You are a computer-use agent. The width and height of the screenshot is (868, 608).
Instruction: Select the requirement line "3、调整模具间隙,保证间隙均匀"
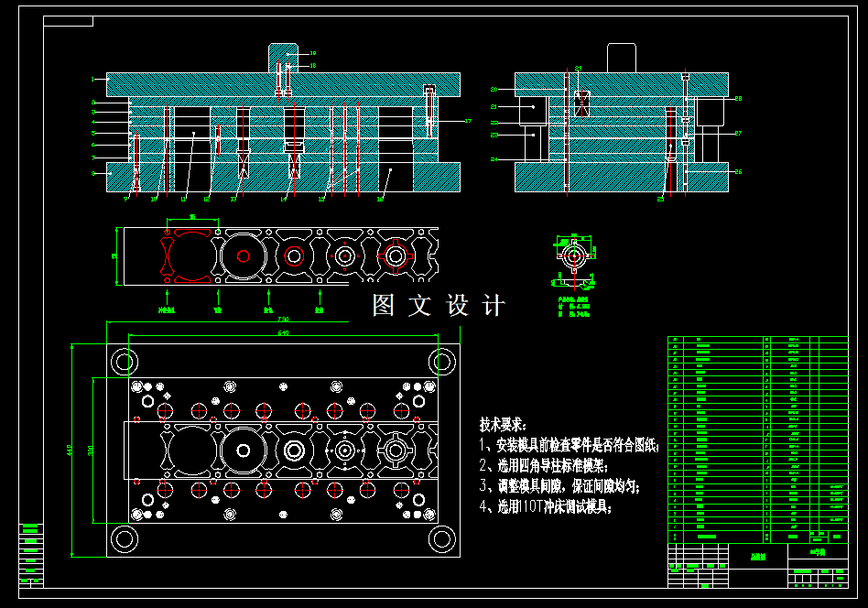click(559, 486)
